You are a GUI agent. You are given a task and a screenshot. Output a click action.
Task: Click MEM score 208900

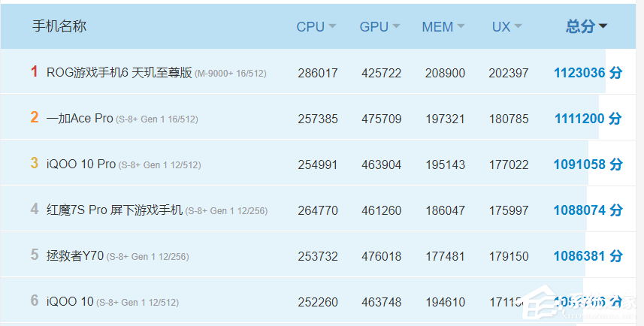(x=445, y=73)
